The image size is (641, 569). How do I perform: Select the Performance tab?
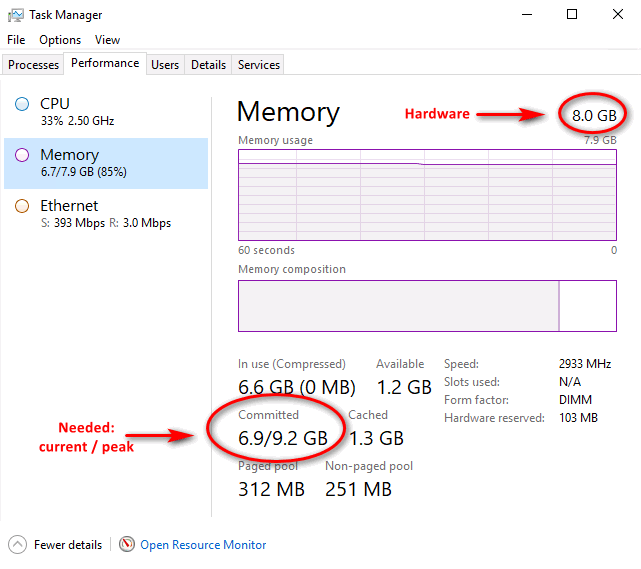105,63
